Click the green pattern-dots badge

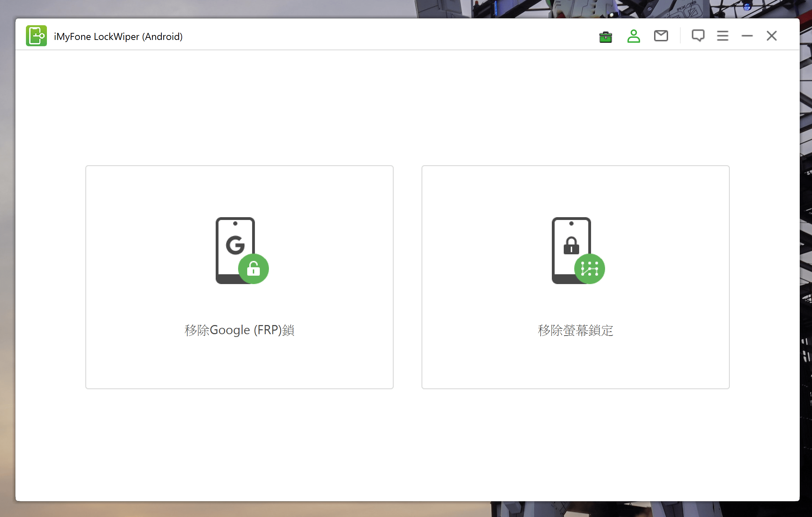click(x=590, y=269)
